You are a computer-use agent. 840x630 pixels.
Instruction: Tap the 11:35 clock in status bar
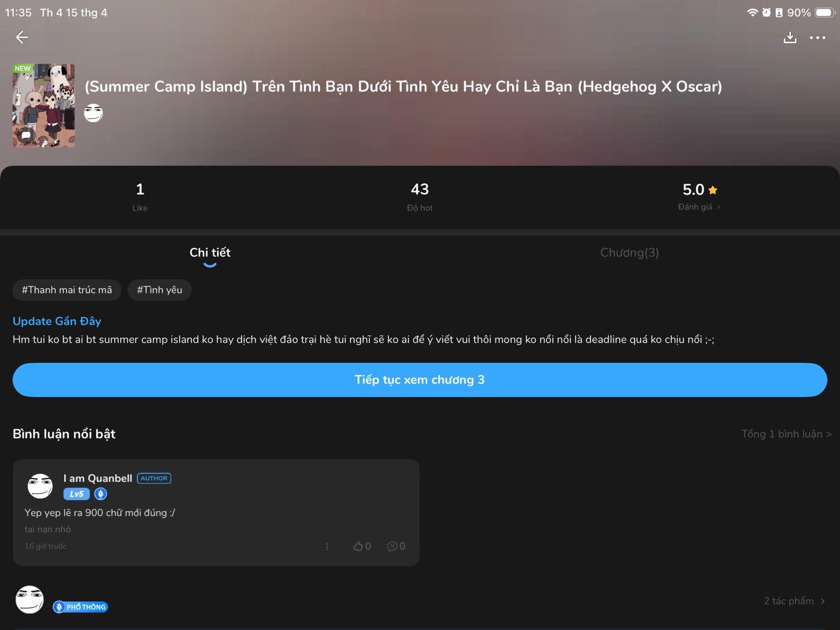coord(18,12)
